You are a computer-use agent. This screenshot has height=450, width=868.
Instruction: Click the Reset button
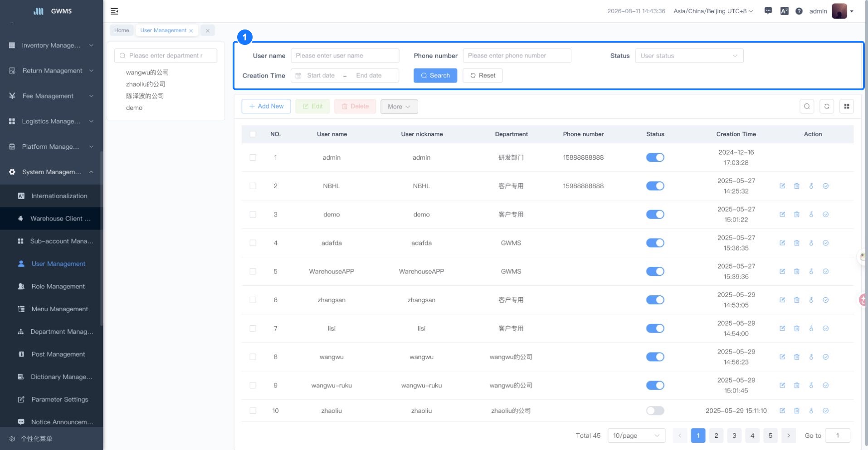coord(483,75)
